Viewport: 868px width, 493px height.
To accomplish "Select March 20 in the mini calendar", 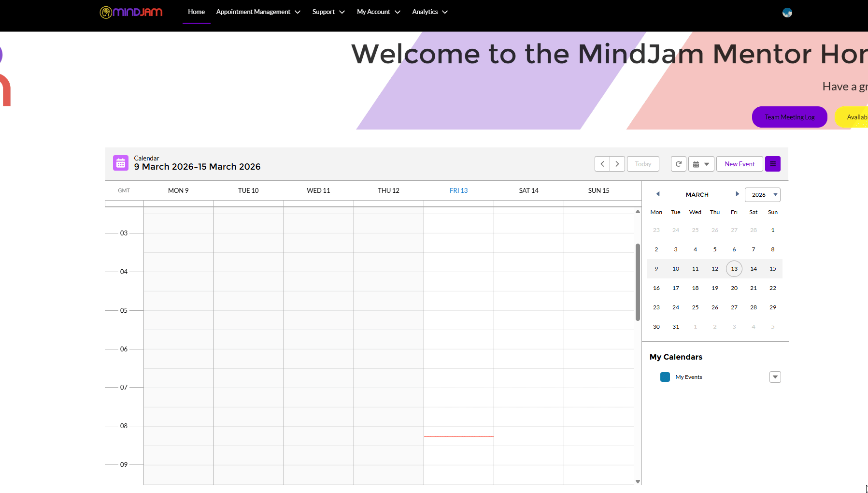I will coord(734,288).
